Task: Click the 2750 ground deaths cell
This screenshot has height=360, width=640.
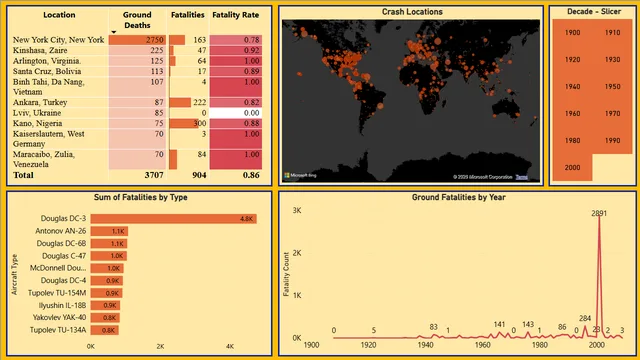Action: click(x=138, y=40)
